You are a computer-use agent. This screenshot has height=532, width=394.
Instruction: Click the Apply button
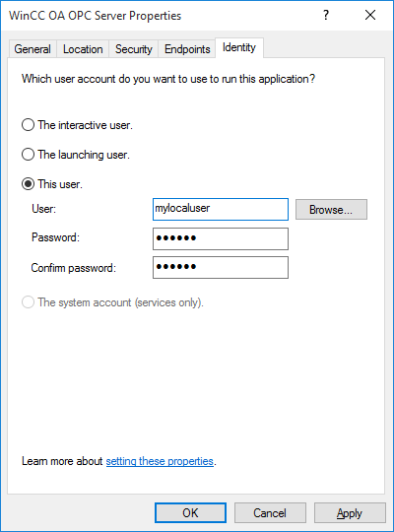pos(350,512)
